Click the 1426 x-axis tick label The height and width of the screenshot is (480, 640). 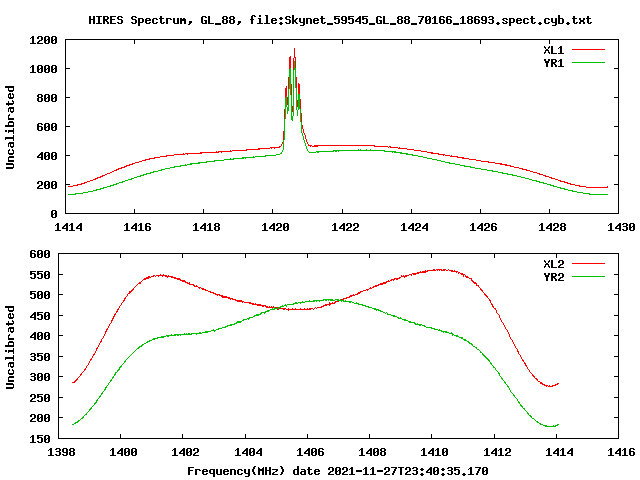tap(483, 227)
